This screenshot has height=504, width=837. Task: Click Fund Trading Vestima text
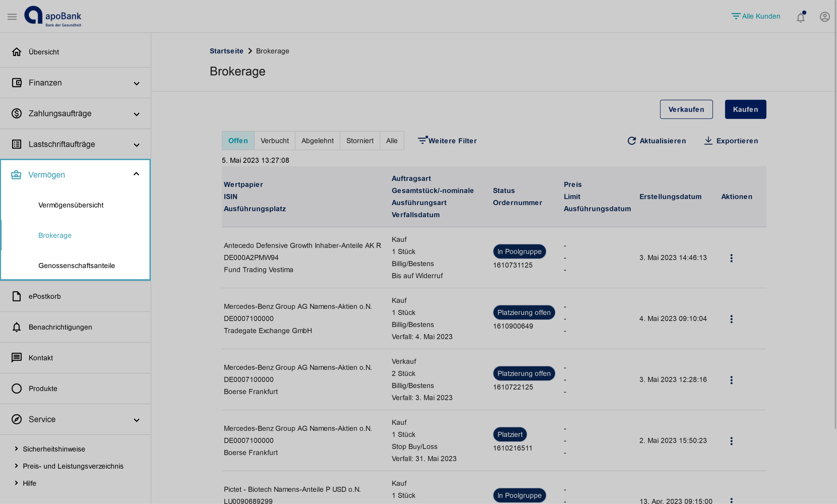point(258,270)
